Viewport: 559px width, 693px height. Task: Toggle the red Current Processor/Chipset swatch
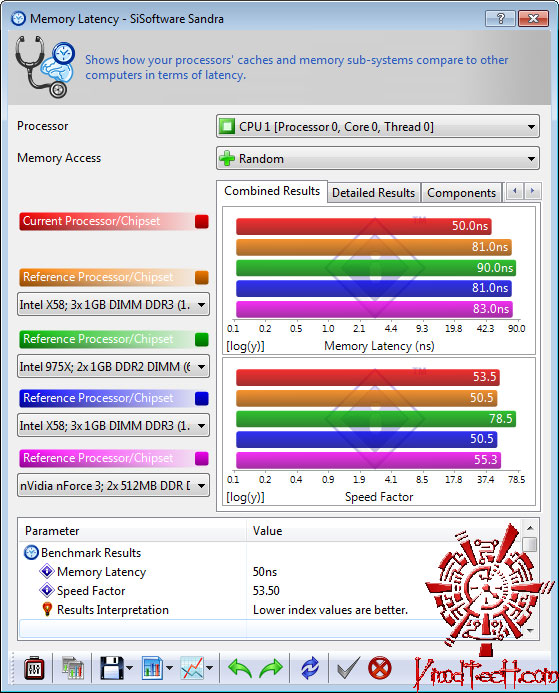click(x=202, y=221)
